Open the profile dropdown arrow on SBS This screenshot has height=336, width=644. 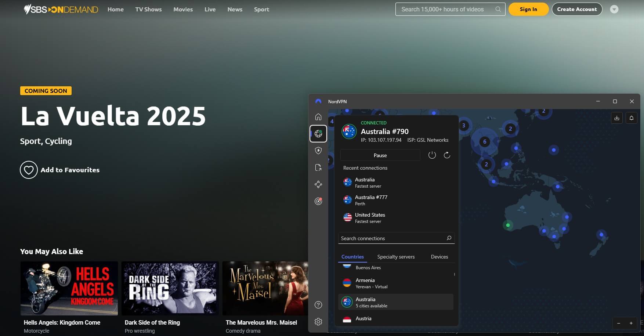[x=614, y=9]
